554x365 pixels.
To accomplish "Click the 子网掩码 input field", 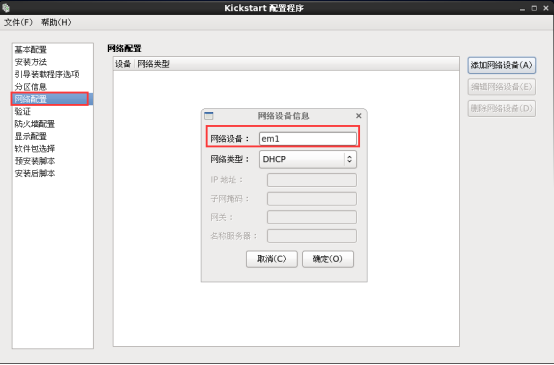I will pyautogui.click(x=312, y=199).
